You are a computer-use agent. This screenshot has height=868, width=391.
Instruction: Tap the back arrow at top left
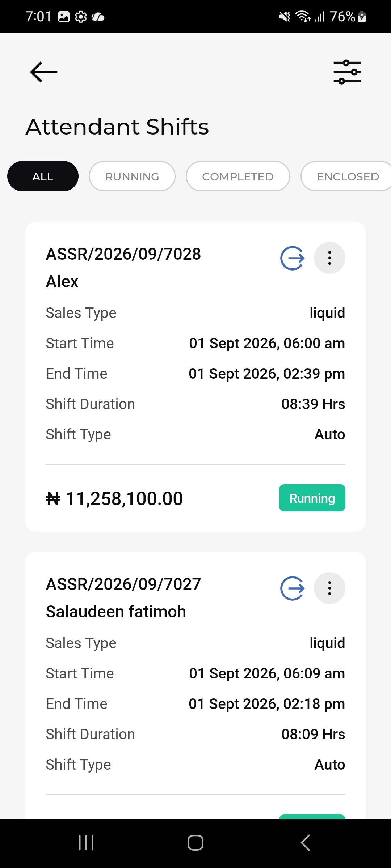click(44, 72)
